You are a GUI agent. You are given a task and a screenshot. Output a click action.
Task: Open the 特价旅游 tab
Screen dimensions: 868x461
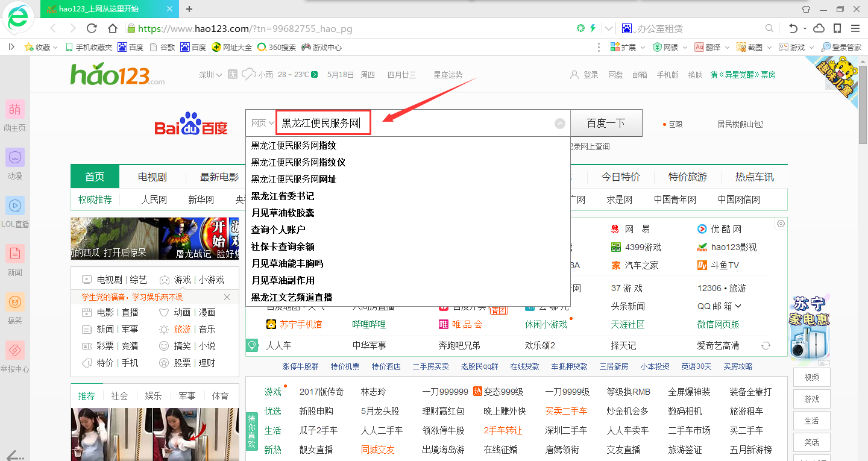(688, 177)
